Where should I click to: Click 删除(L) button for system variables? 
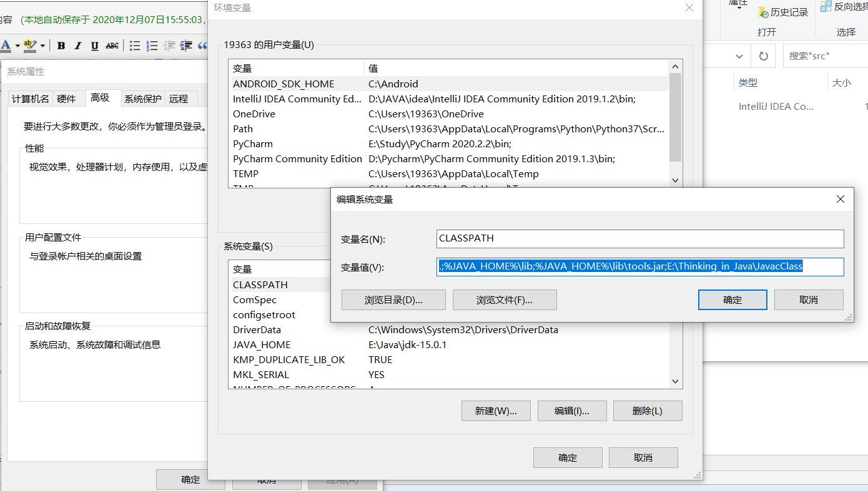point(648,411)
